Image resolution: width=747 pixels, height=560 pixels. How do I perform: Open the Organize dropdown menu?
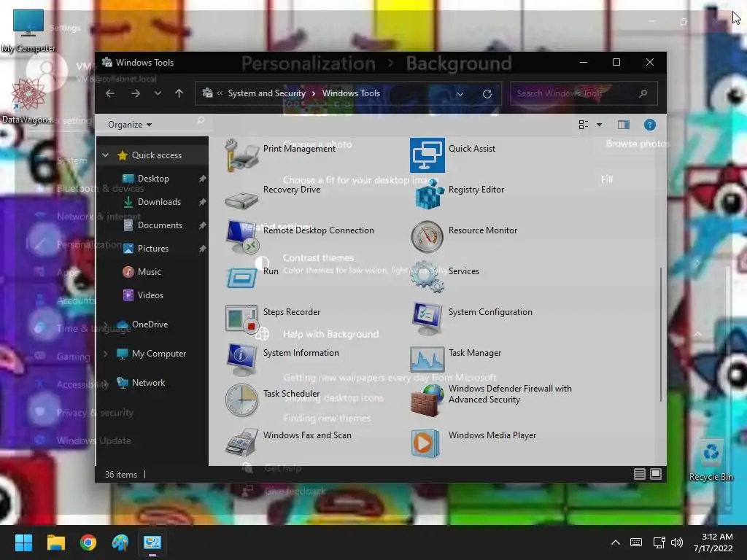(130, 125)
